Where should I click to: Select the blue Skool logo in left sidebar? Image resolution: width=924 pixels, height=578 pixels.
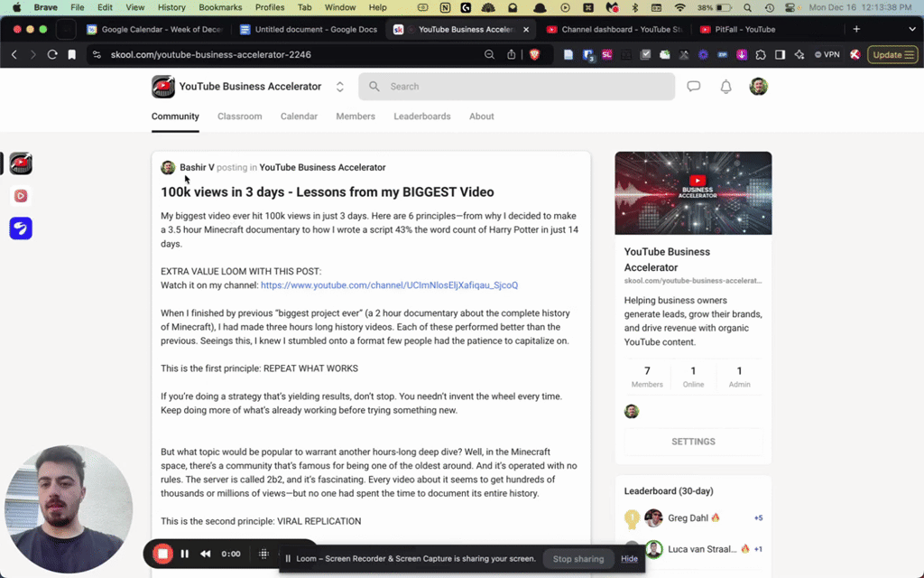(x=21, y=228)
